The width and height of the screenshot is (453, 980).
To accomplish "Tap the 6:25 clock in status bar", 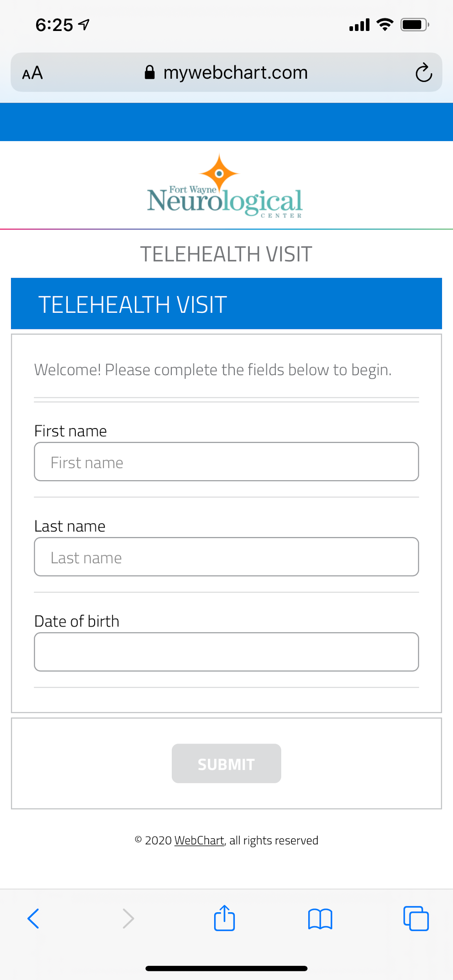I will 54,25.
